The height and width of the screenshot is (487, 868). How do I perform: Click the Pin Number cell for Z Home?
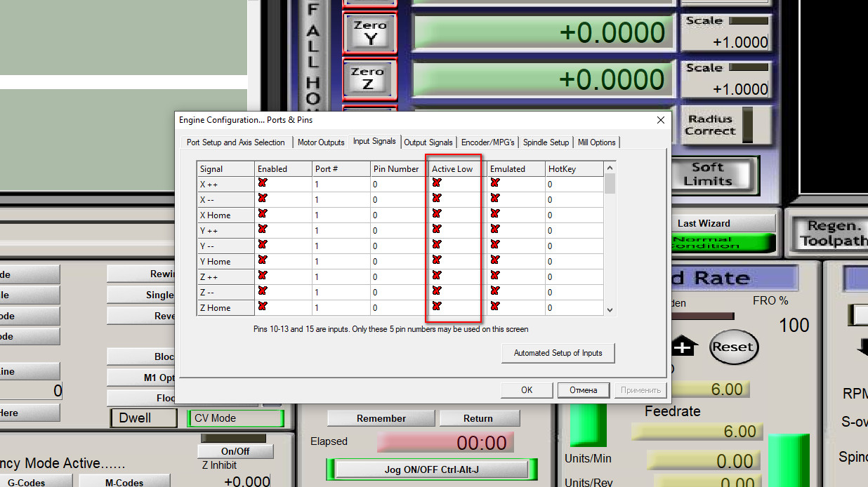tap(400, 307)
